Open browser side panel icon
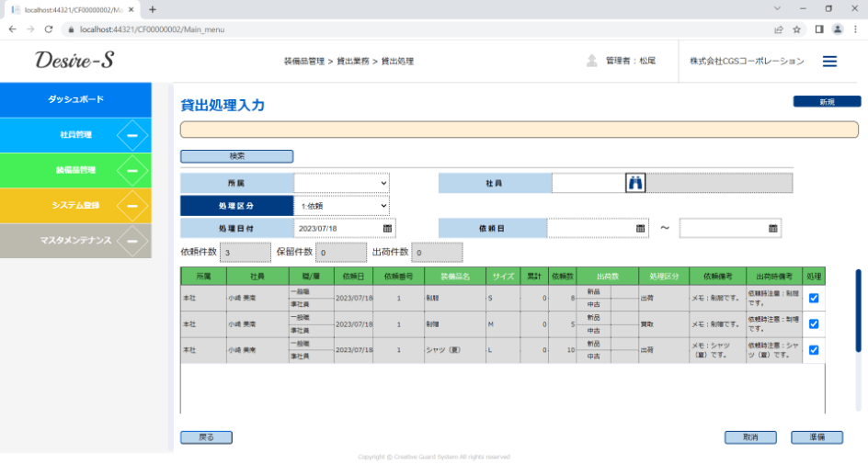The height and width of the screenshot is (465, 868). pos(819,29)
